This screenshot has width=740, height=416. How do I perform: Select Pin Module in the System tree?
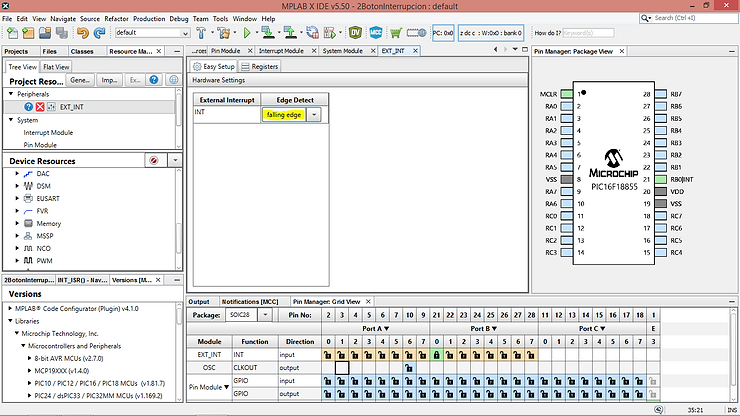point(40,145)
